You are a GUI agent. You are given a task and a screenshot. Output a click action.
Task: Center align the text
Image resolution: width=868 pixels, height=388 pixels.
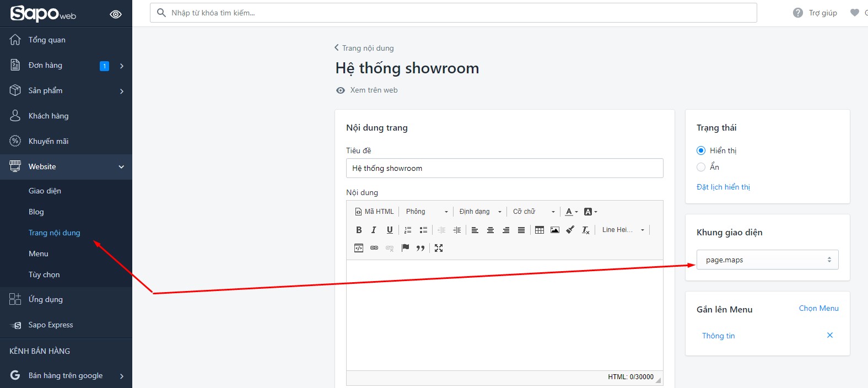(x=490, y=230)
